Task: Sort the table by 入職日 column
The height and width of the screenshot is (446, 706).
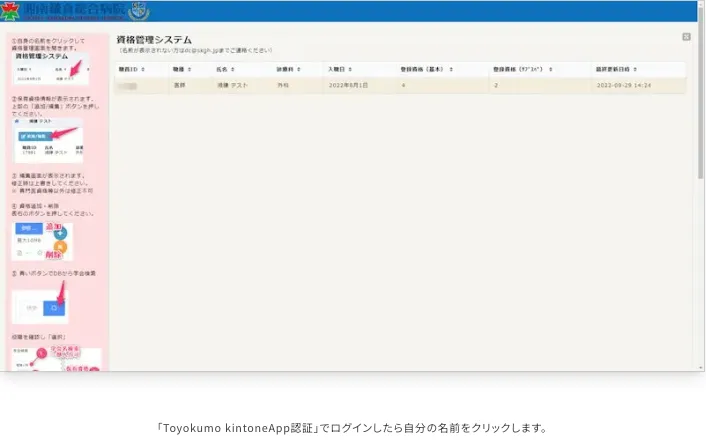Action: tap(340, 69)
